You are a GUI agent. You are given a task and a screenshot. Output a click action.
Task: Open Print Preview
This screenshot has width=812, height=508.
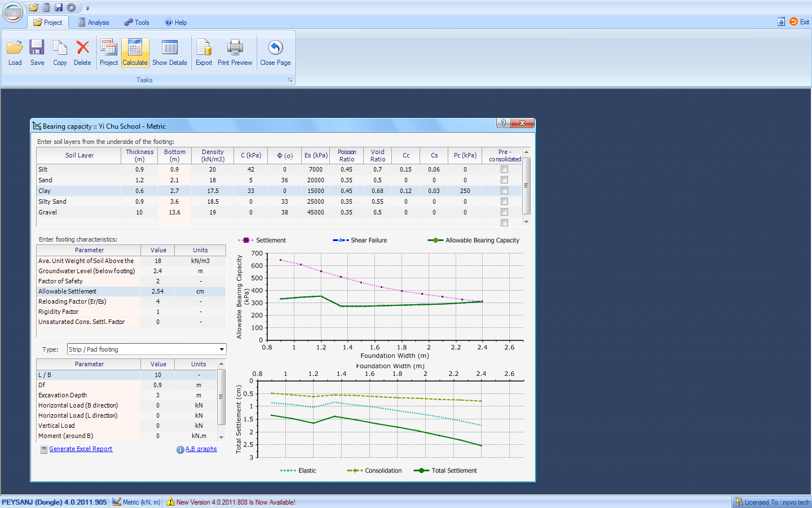(x=235, y=53)
